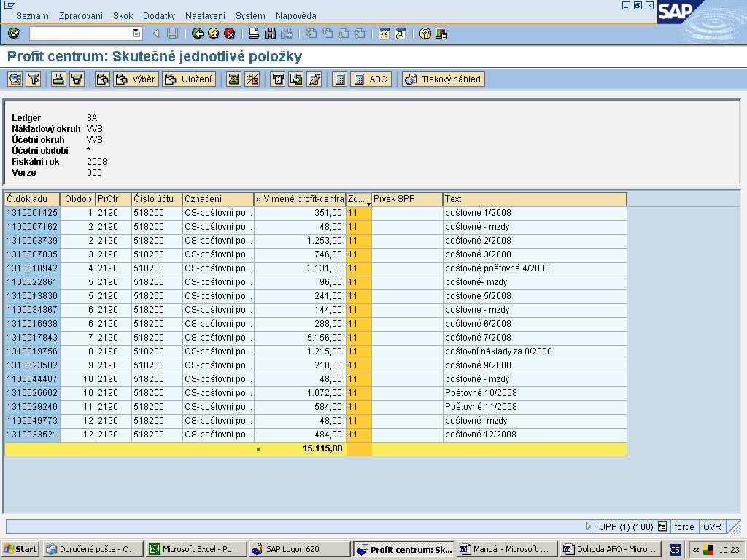Click the Change layout icon left of Výběr
Screen dimensions: 747x560
(102, 79)
